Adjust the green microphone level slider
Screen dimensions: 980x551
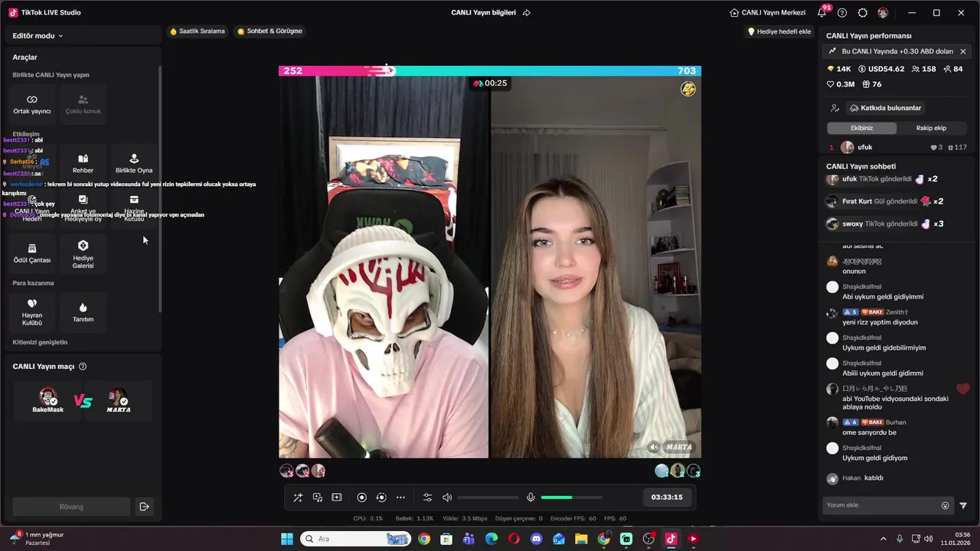[x=571, y=497]
